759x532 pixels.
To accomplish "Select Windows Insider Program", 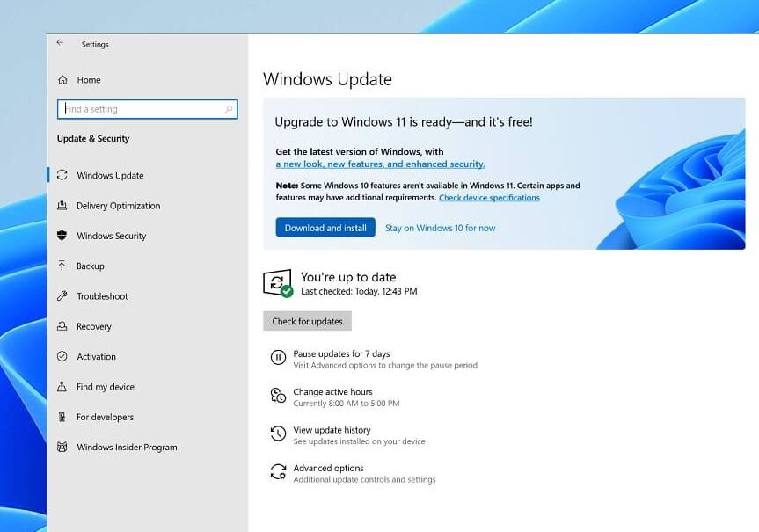I will tap(127, 448).
